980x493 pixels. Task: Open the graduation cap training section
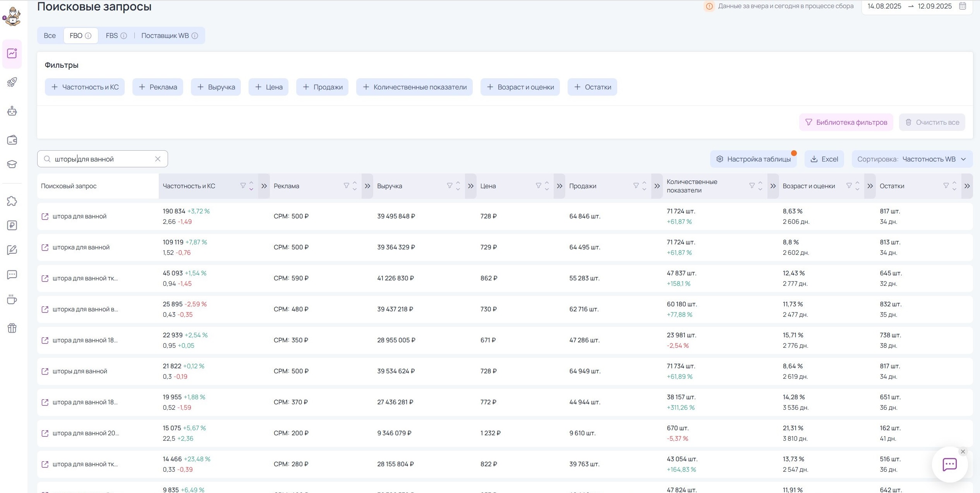click(12, 164)
